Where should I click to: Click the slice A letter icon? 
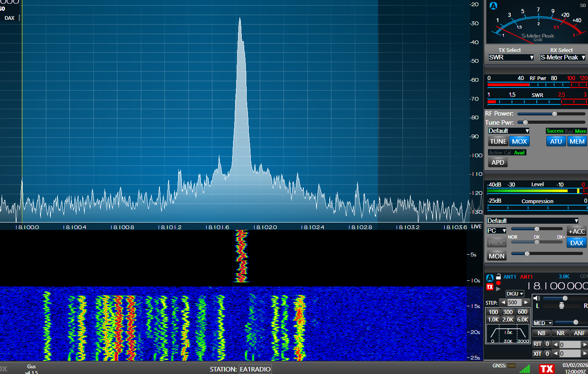(490, 278)
